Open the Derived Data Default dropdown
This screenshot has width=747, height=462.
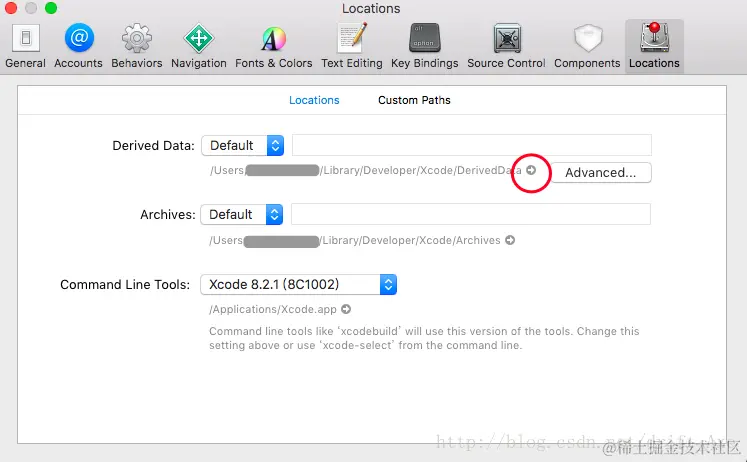pyautogui.click(x=243, y=145)
